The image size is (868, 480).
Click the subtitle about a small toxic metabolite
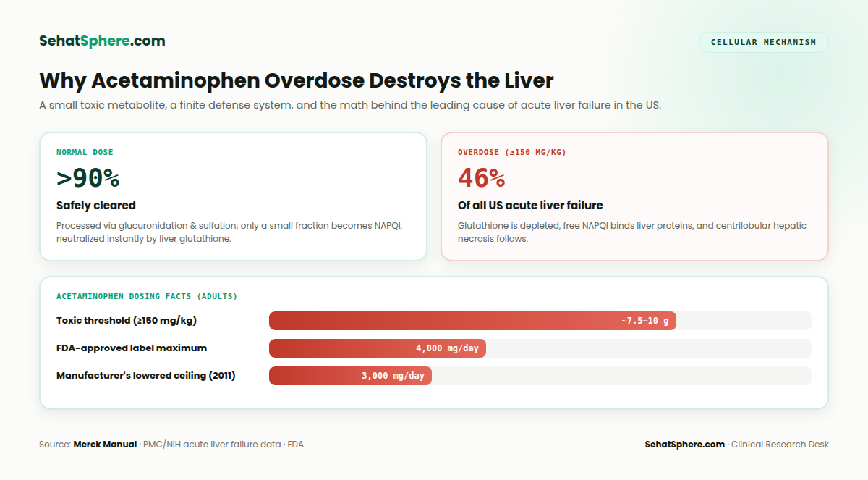click(350, 105)
